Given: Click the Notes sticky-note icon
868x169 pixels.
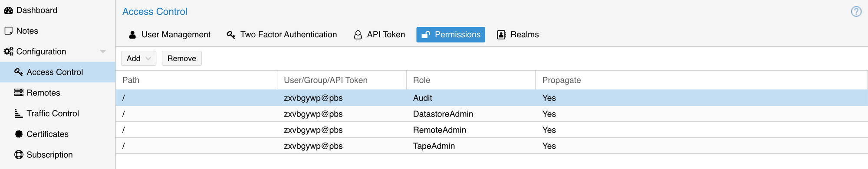Looking at the screenshot, I should (x=8, y=31).
